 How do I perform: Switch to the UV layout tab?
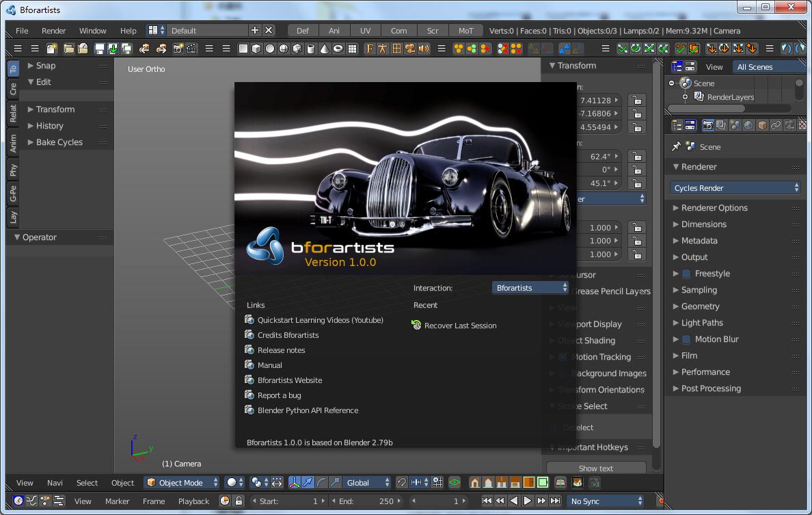pos(365,31)
